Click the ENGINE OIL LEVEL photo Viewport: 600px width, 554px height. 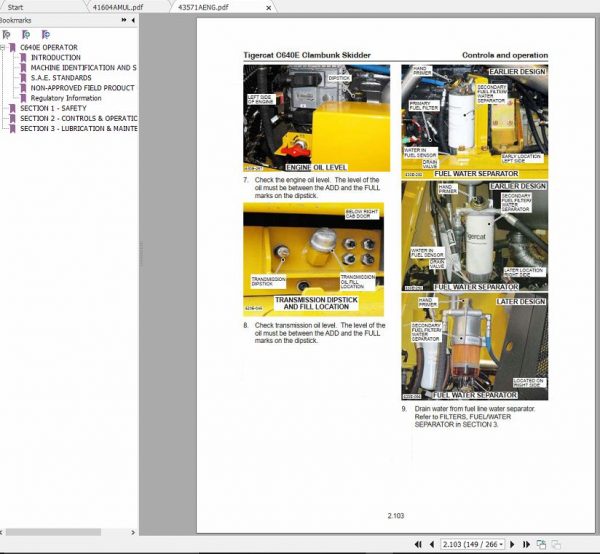tap(316, 118)
